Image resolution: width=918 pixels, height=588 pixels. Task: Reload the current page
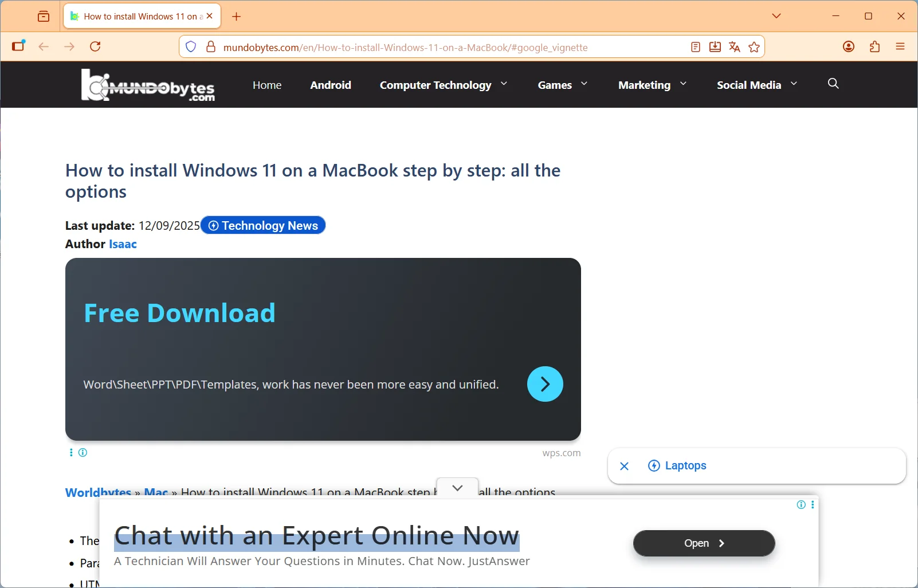[x=95, y=46]
